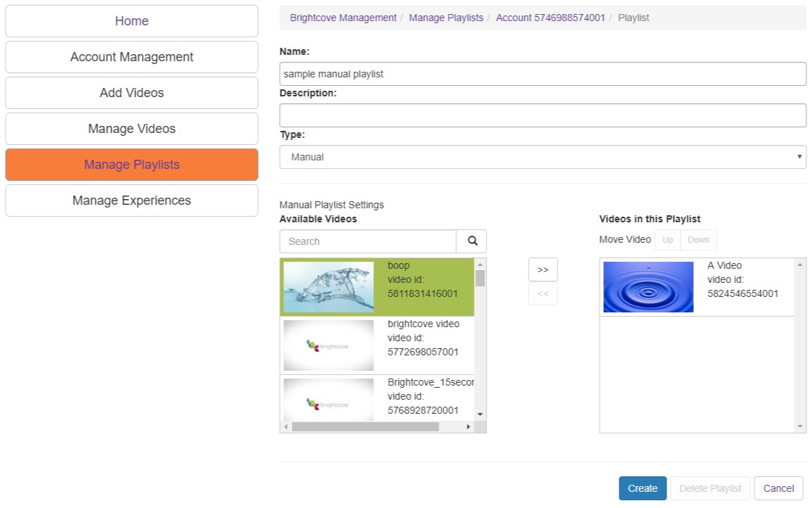Screen dimensions: 812x508
Task: Click the search magnifier icon button
Action: (x=472, y=241)
